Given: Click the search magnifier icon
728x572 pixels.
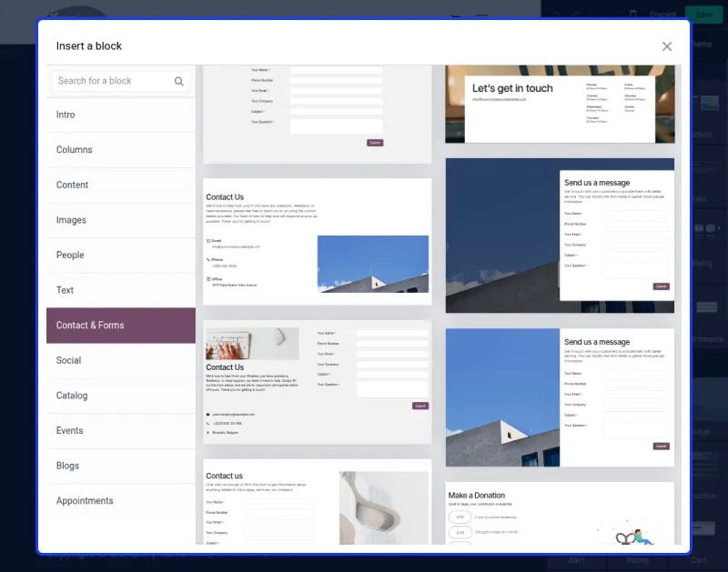Looking at the screenshot, I should 179,81.
